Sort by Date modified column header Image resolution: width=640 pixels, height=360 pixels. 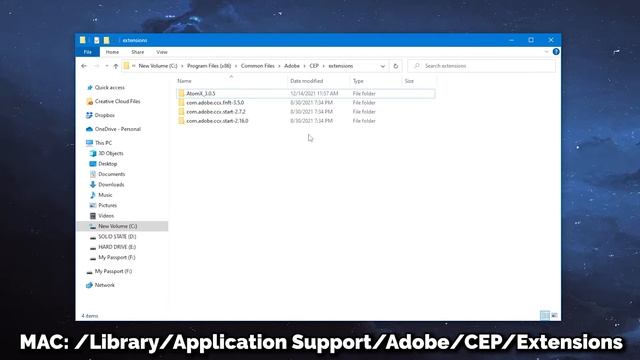click(307, 81)
